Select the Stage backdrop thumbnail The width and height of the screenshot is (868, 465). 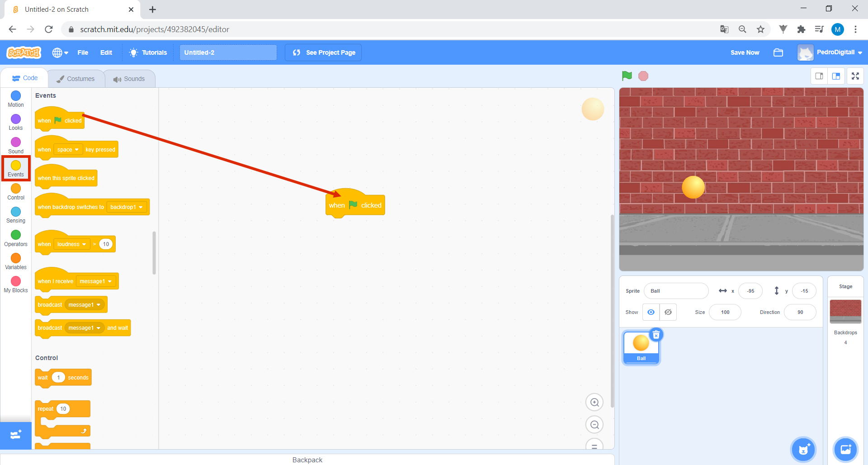click(x=845, y=311)
